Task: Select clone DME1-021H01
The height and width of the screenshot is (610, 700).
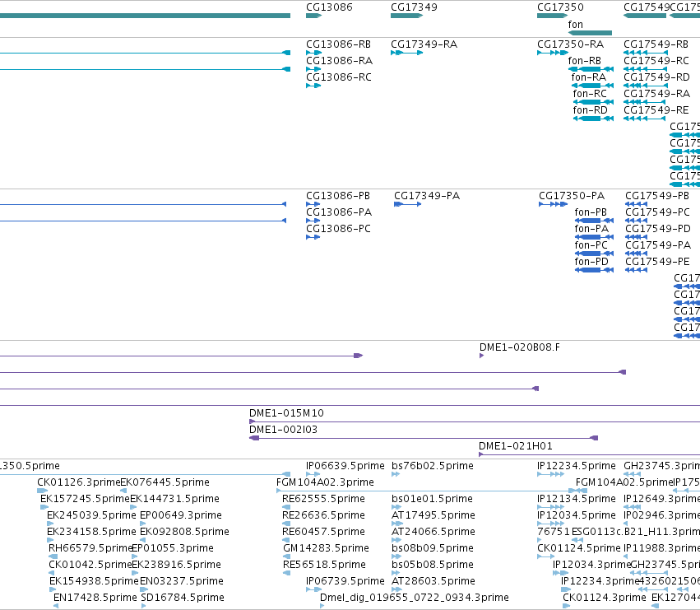Action: click(516, 446)
